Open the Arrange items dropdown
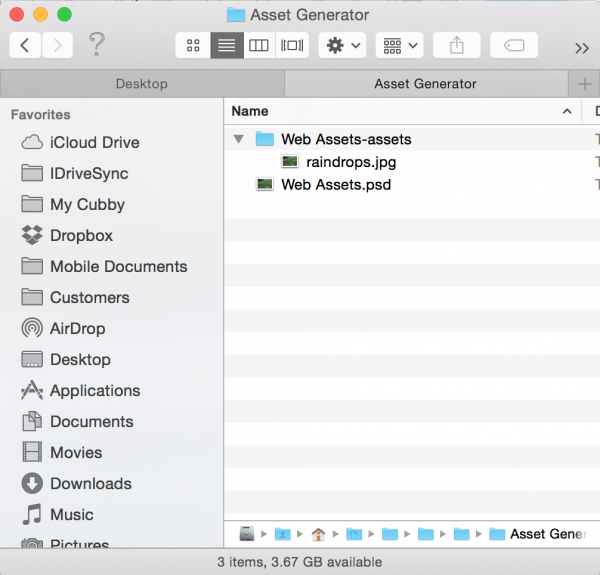 coord(400,46)
